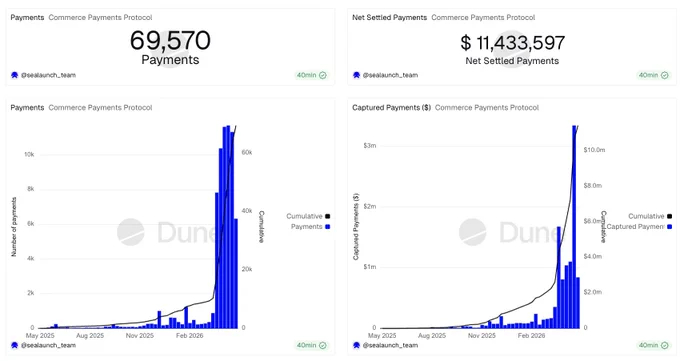Toggle Cumulative series in Captured Payments chart legend

(650, 216)
